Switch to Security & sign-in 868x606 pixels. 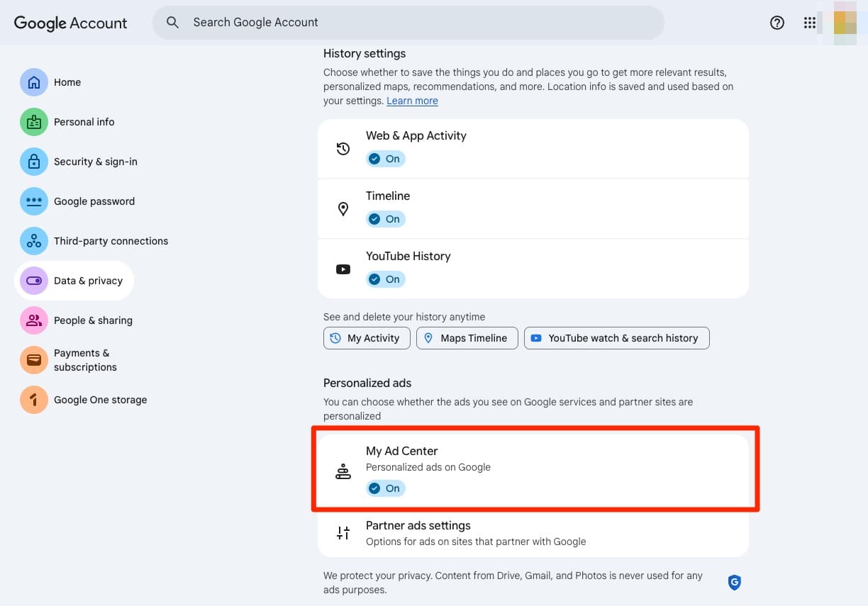96,162
